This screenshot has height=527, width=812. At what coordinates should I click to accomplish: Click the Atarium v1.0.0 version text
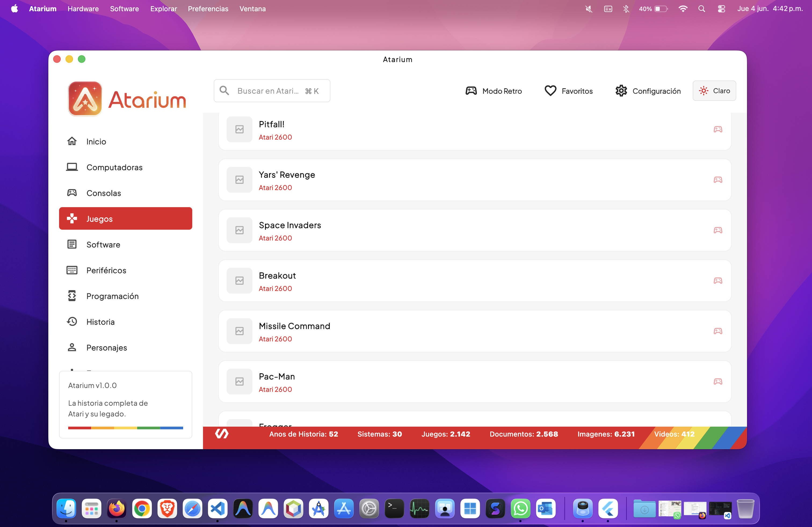(92, 385)
